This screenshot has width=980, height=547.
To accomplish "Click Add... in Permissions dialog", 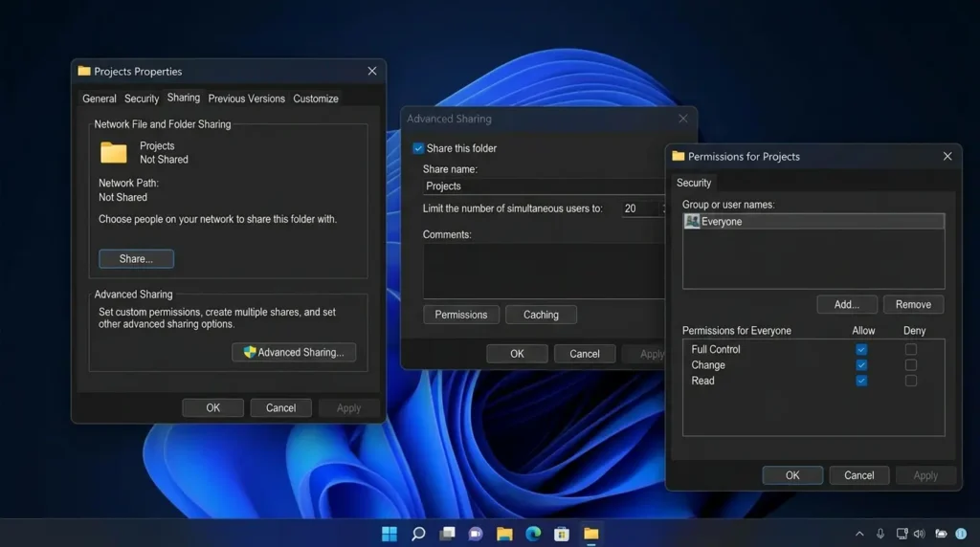I will point(847,304).
